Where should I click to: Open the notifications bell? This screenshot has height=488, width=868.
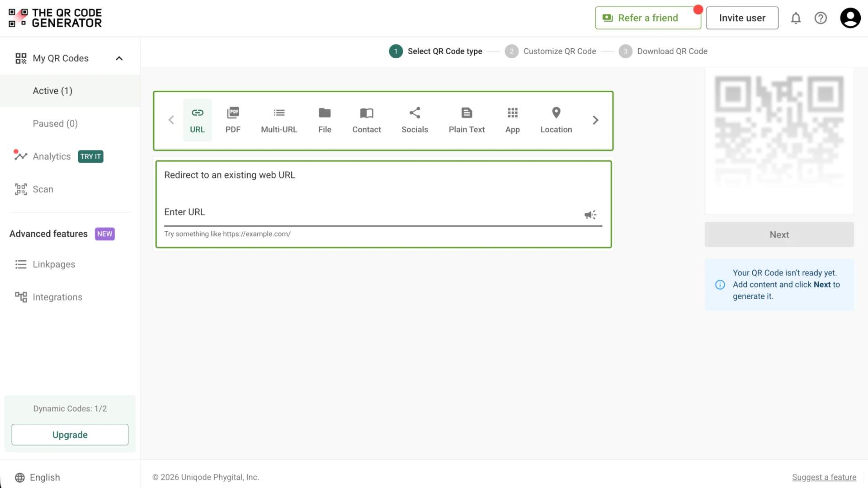[796, 18]
